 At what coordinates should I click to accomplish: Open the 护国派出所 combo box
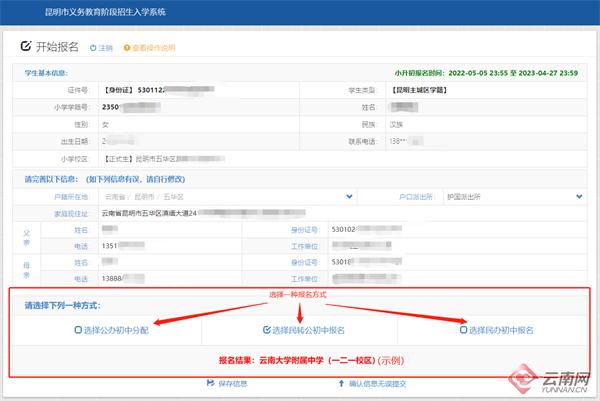click(x=514, y=197)
